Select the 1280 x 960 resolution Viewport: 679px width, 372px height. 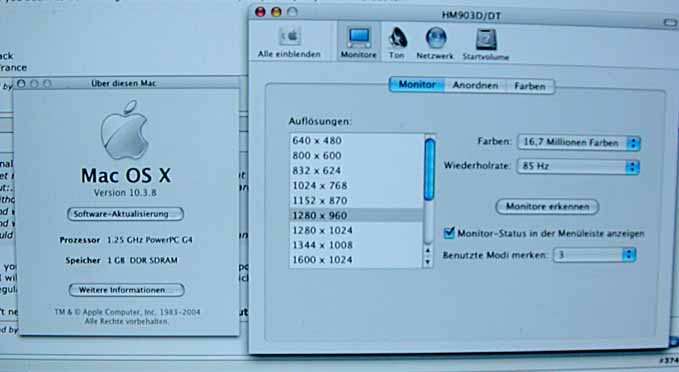[x=356, y=215]
